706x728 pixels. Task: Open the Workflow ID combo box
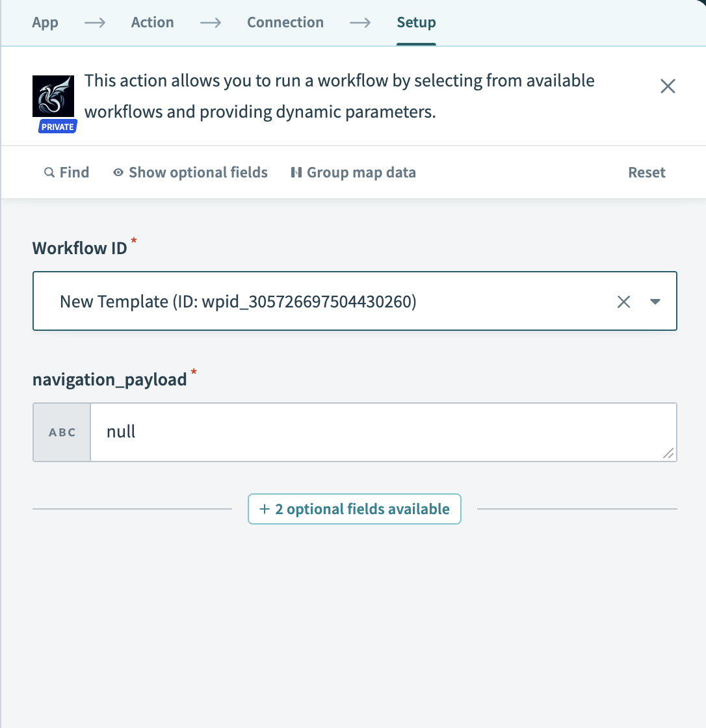coord(325,302)
